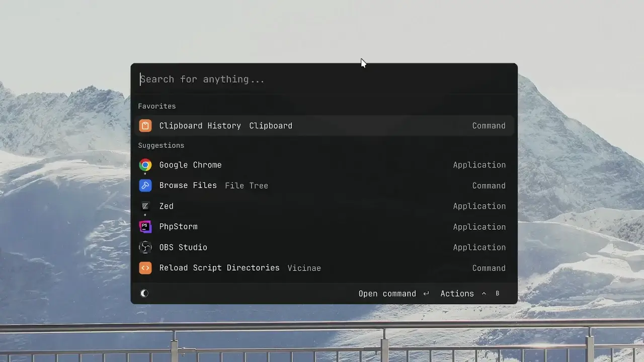644x362 pixels.
Task: Click the OBS Studio application icon
Action: [145, 247]
